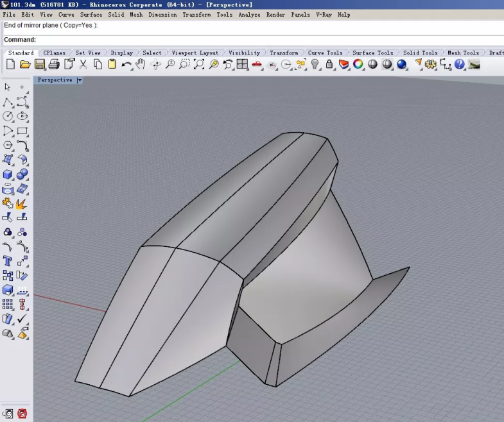This screenshot has width=504, height=422.
Task: Select the Polyline tool
Action: [8, 102]
